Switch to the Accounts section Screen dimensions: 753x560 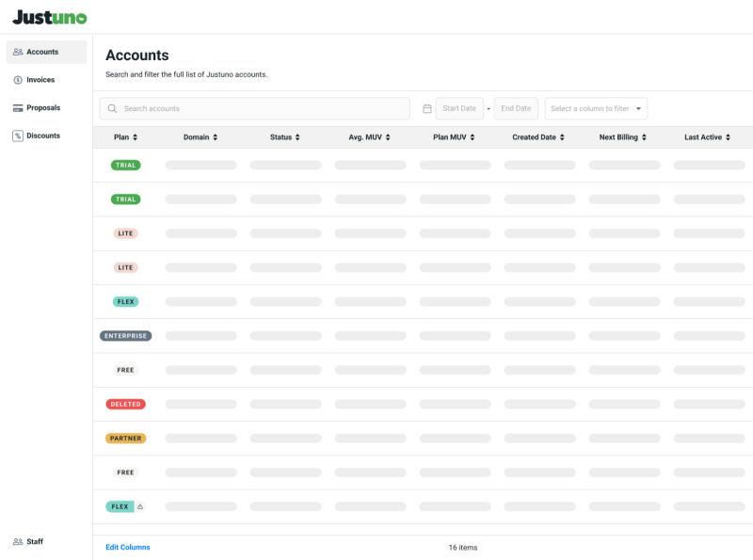click(x=42, y=52)
